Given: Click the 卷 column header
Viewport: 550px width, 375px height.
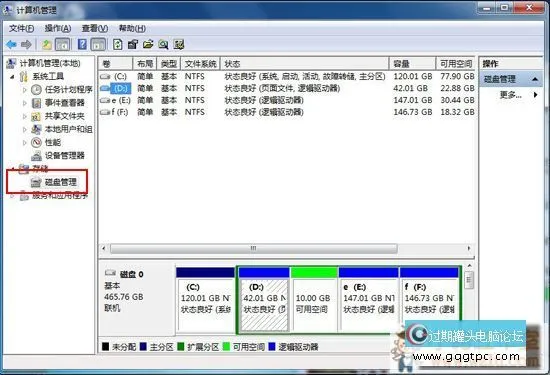Looking at the screenshot, I should pos(115,64).
